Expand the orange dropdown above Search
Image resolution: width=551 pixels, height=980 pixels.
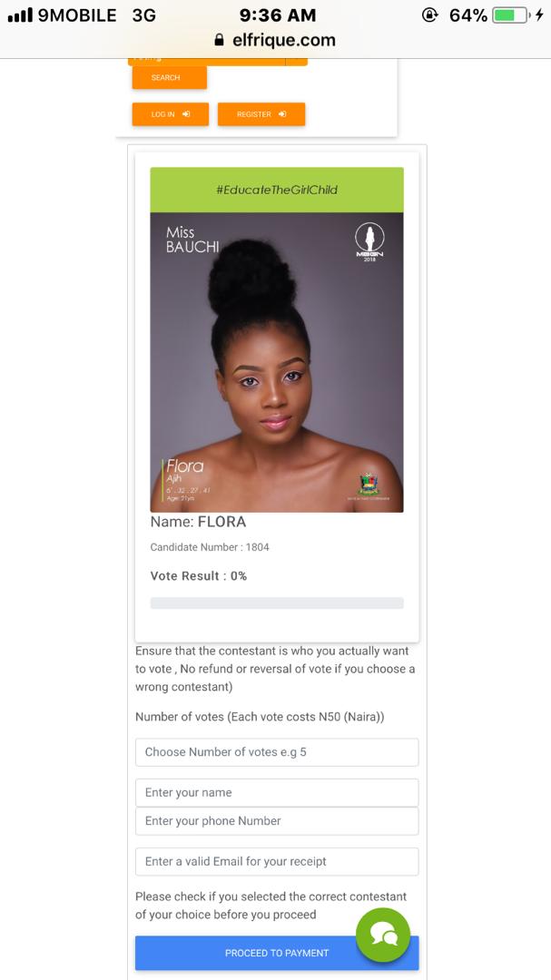pyautogui.click(x=218, y=61)
